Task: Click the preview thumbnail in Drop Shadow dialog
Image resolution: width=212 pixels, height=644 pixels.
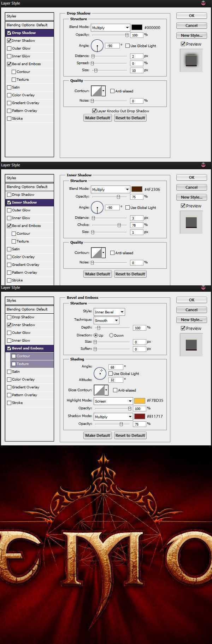Action: coord(191,60)
